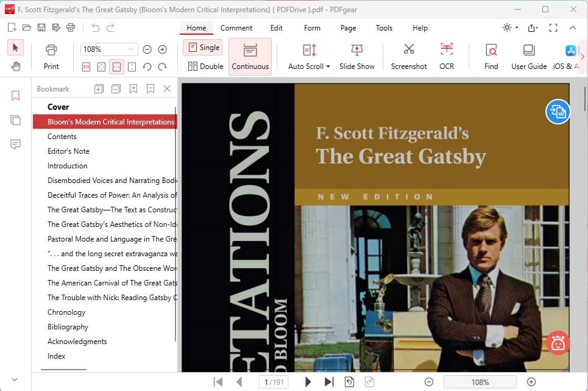Create a new PDF file
Screen dimensions: 588x391
click(12, 27)
